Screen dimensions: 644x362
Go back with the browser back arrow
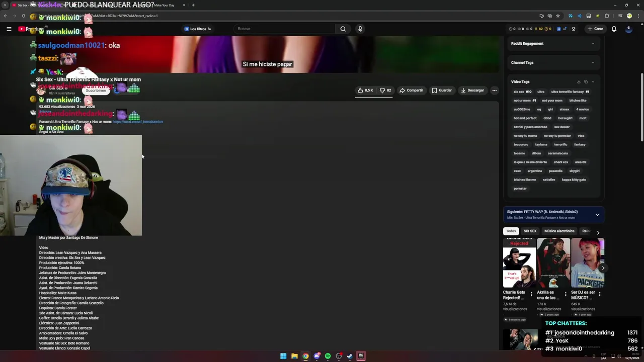coord(5,16)
